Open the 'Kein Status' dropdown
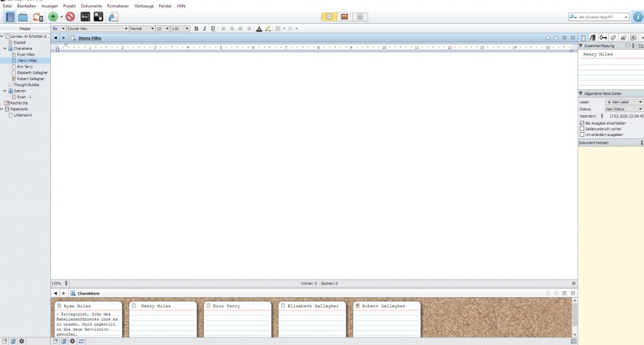The width and height of the screenshot is (644, 345). click(623, 109)
